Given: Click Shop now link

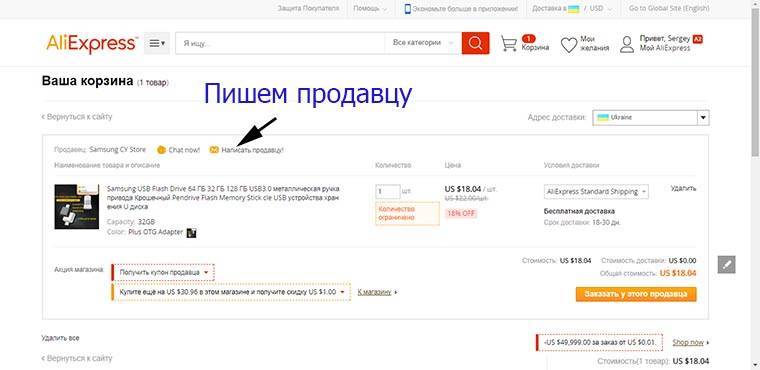Looking at the screenshot, I should [688, 342].
